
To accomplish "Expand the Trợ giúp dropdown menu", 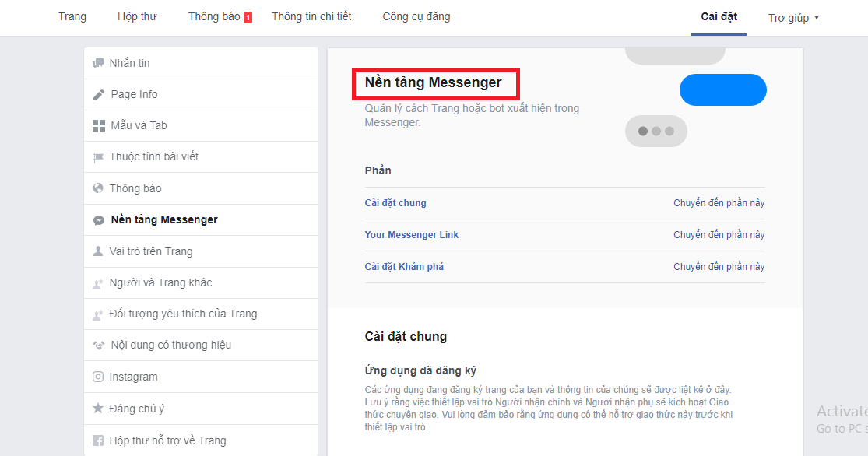I will click(x=793, y=18).
